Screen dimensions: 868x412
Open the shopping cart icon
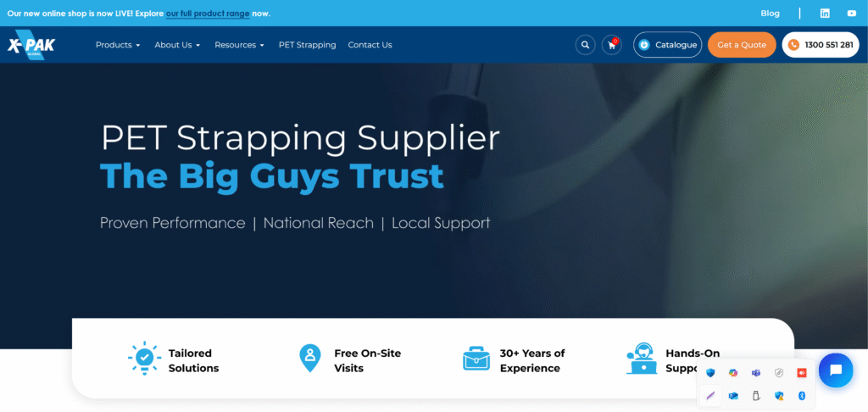pos(612,45)
